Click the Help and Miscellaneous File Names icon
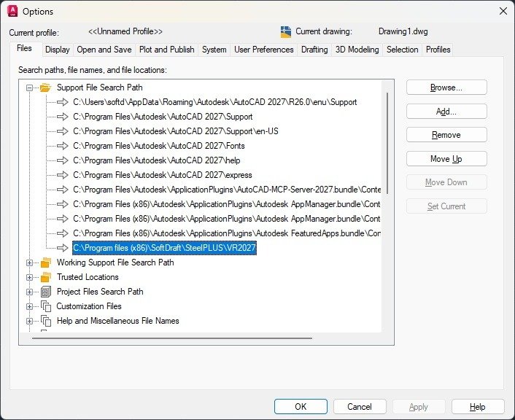The width and height of the screenshot is (515, 420). 46,321
